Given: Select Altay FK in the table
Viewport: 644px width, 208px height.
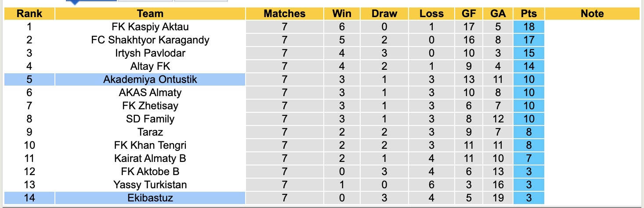Looking at the screenshot, I should pos(150,66).
